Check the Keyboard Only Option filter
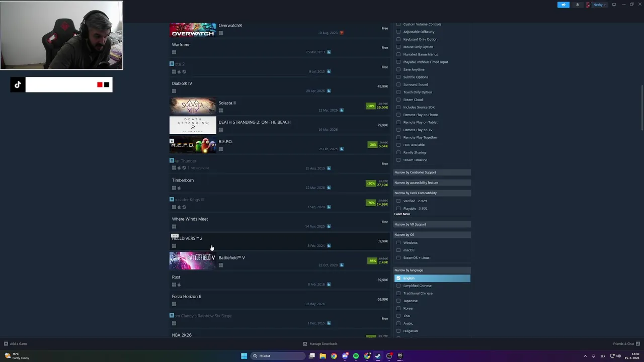644x362 pixels. [x=398, y=39]
